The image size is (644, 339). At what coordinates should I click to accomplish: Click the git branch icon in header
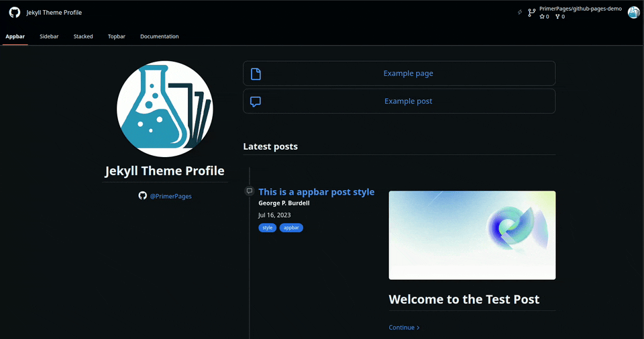(x=532, y=13)
